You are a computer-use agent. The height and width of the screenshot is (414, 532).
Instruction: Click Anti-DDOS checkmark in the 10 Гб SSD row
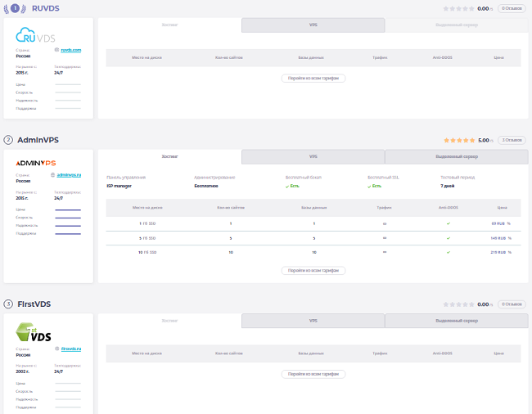point(449,252)
